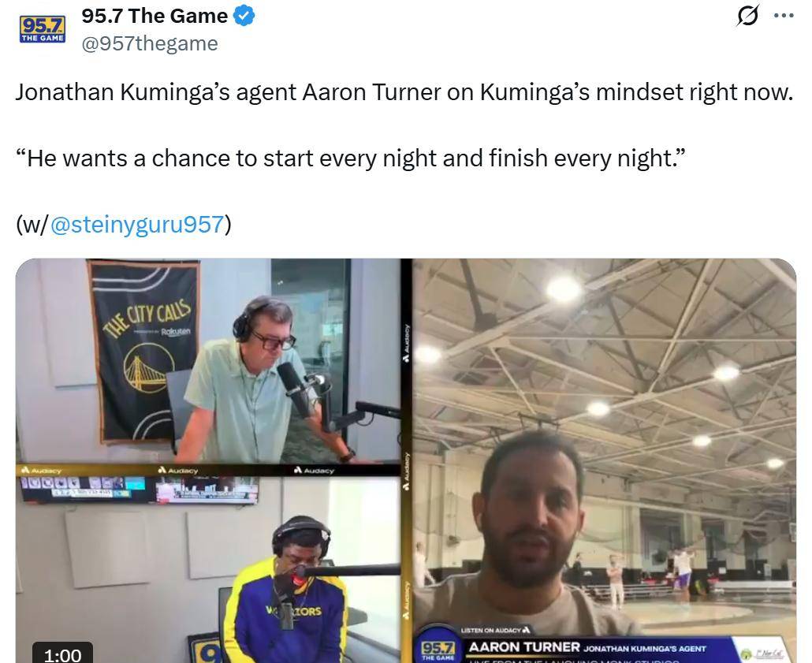Click the tweet text about Kuminga's mindset
The image size is (812, 663).
[x=404, y=92]
